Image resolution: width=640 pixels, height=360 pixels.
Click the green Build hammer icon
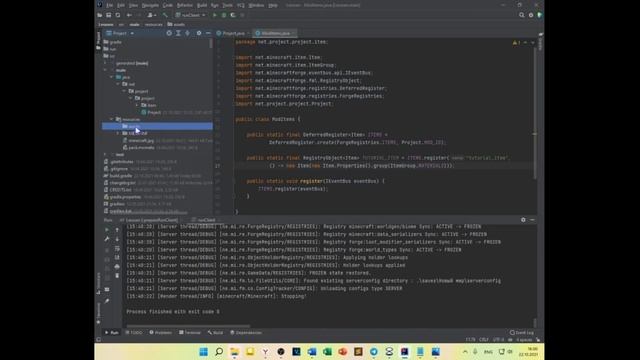tap(165, 15)
